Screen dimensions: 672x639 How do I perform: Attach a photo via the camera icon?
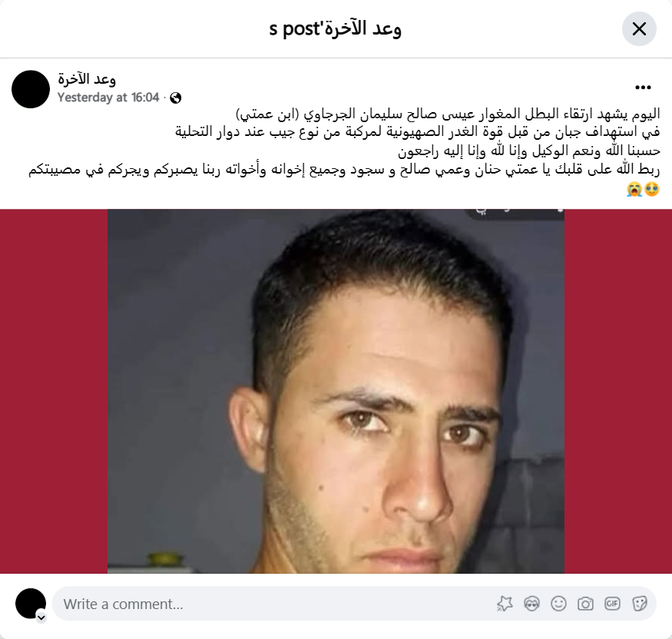[x=585, y=604]
